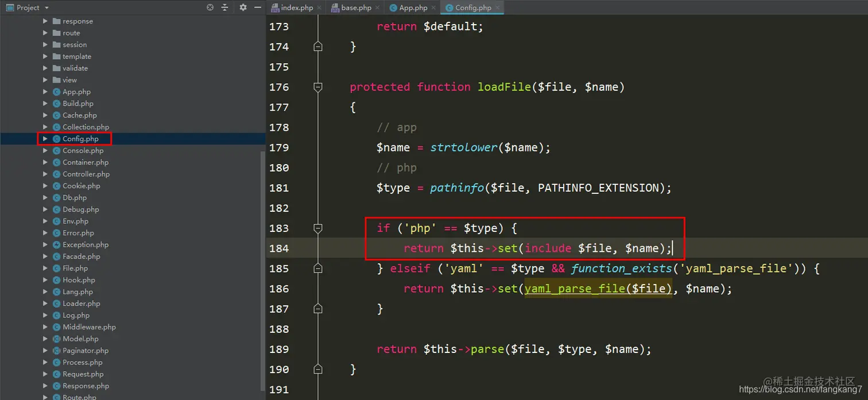
Task: Expand the validate folder arrow
Action: pos(45,68)
